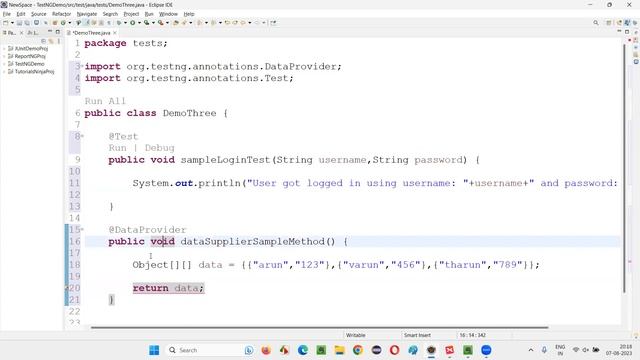The image size is (640, 360).
Task: Open the dropdown arrow beside the green Run button
Action: [139, 23]
